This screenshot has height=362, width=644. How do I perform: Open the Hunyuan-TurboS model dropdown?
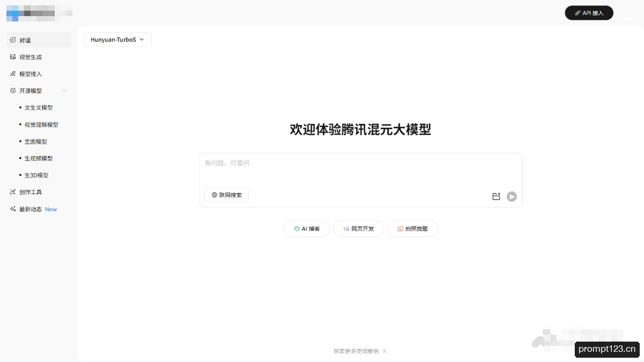[118, 40]
